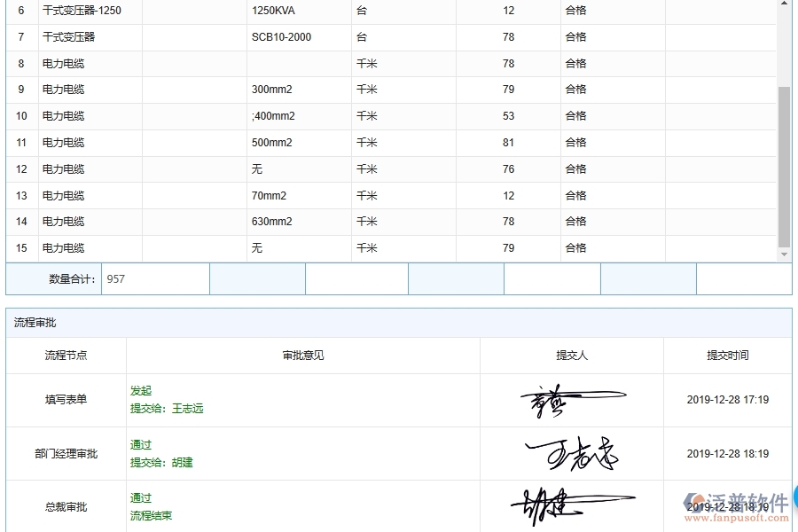Image resolution: width=798 pixels, height=532 pixels.
Task: Click 通过 link in 总裁审批 row
Action: point(139,497)
